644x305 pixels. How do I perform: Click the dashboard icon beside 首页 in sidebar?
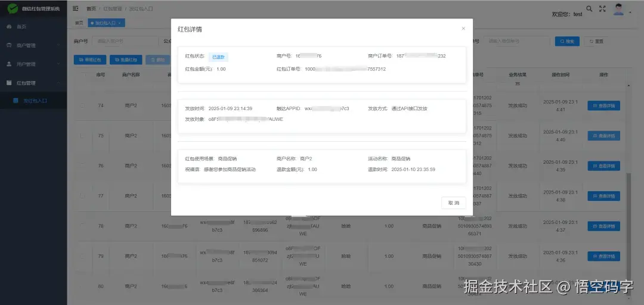(x=9, y=27)
